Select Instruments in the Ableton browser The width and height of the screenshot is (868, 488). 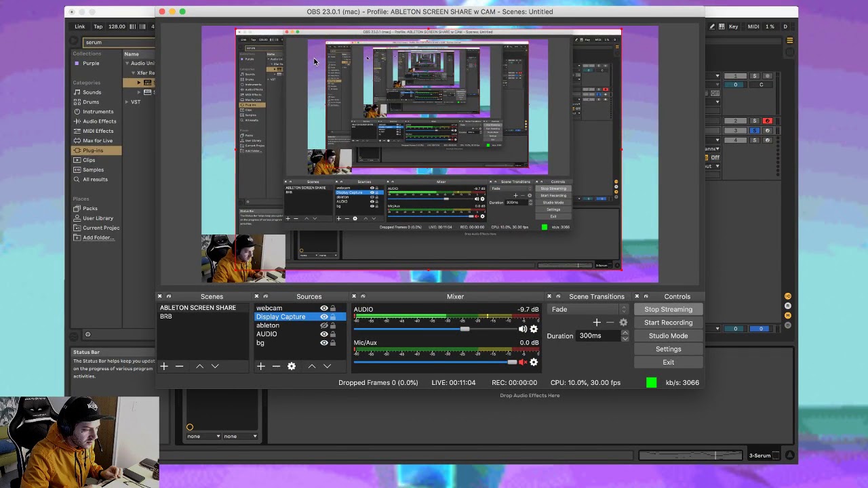(98, 111)
